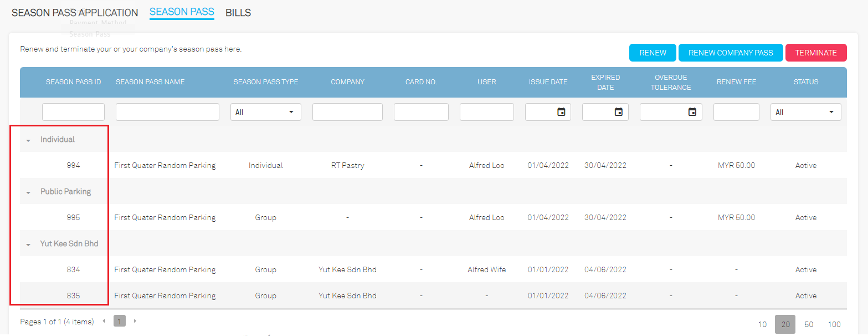Focus the Company filter text field
868x336 pixels.
(x=347, y=112)
